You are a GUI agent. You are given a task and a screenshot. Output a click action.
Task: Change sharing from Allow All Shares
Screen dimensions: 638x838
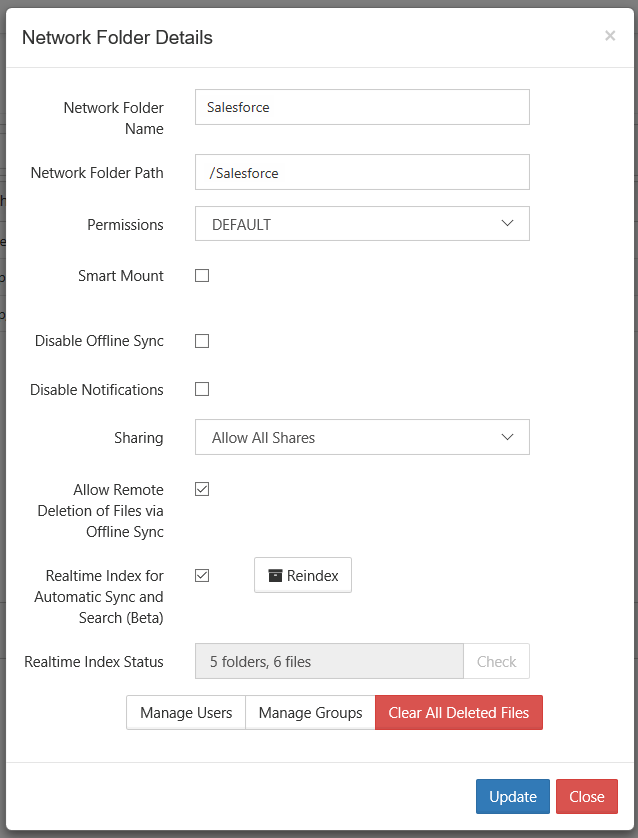362,437
